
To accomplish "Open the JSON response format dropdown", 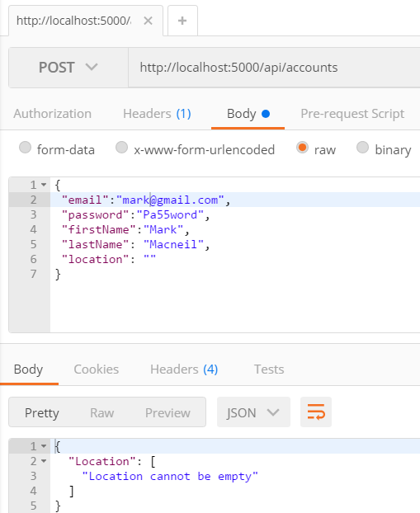I will [x=253, y=412].
